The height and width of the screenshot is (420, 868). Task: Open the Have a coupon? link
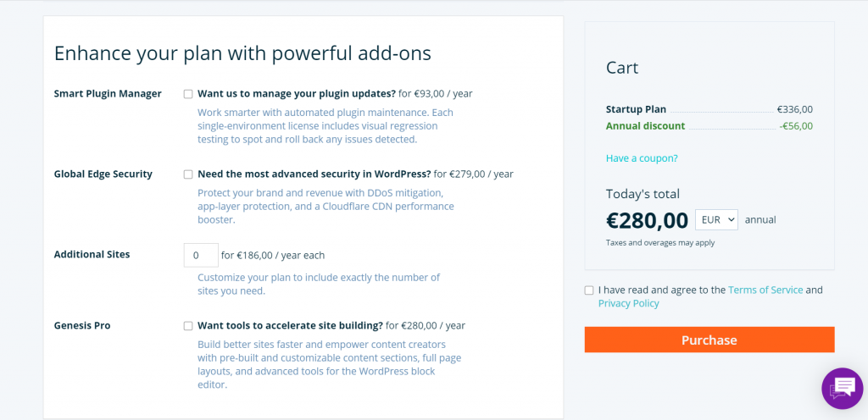click(642, 158)
